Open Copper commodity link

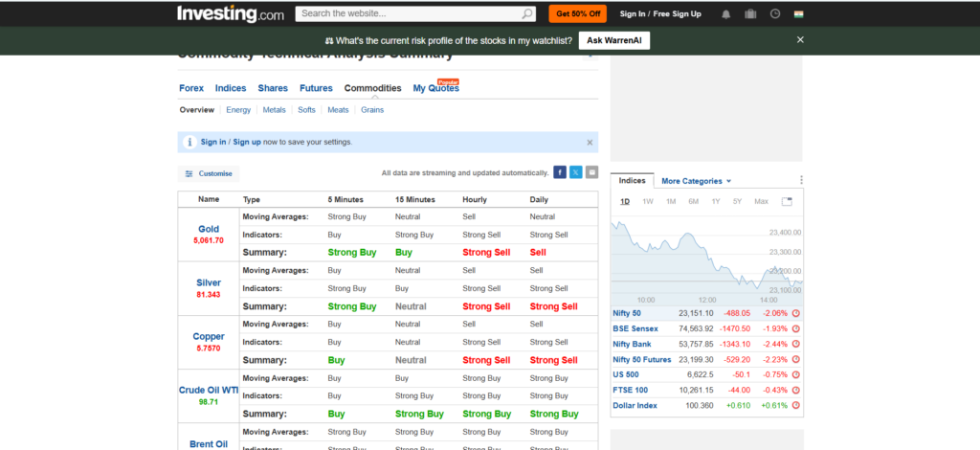tap(209, 336)
